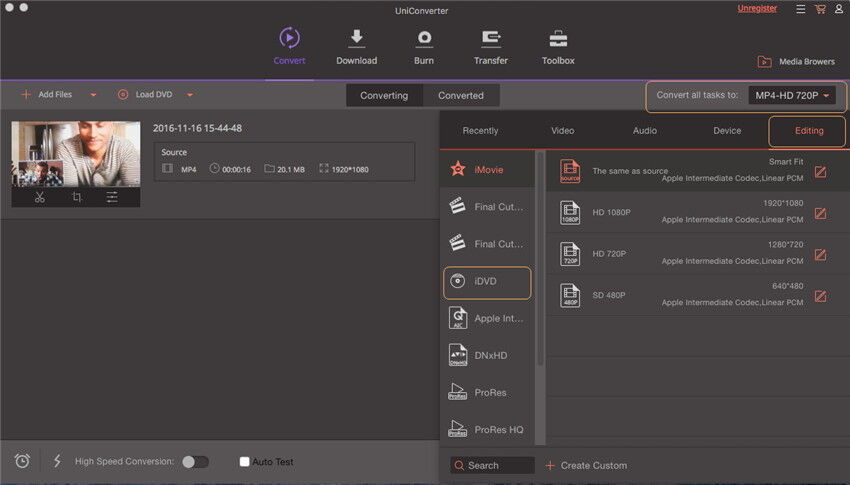Screen dimensions: 850x485
Task: Choose the iMovie category
Action: [x=487, y=170]
